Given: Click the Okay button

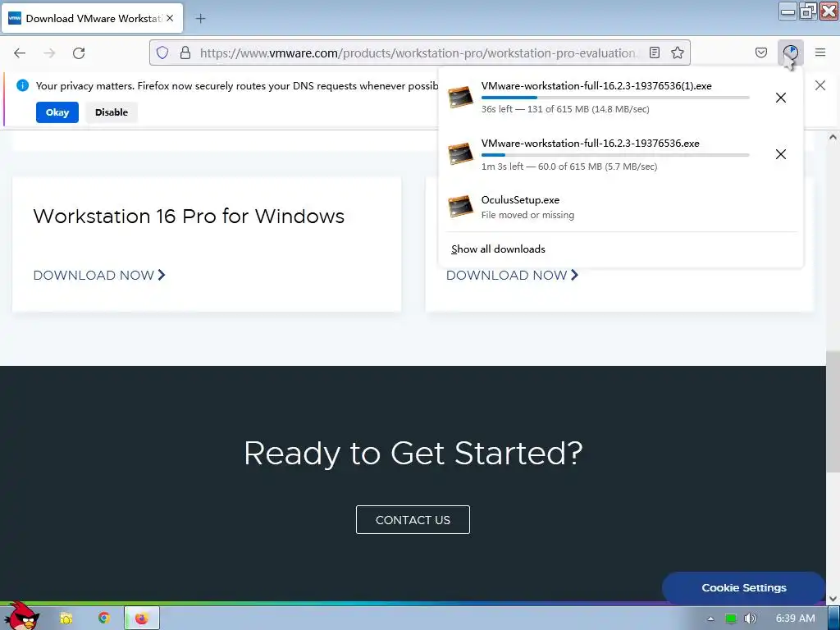Looking at the screenshot, I should [57, 112].
